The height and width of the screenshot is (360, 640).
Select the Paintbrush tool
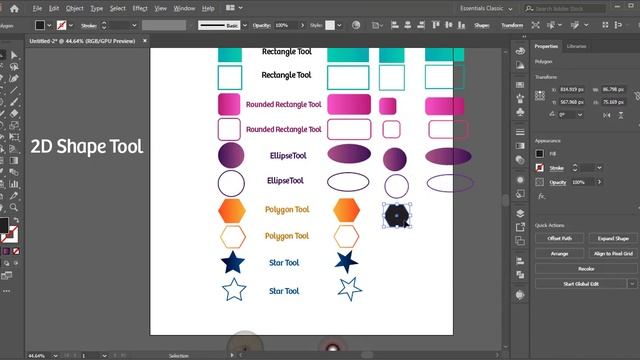pos(14,102)
